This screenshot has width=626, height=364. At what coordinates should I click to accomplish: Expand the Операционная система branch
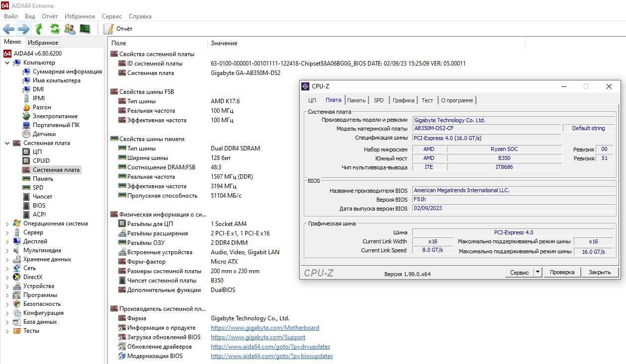click(x=7, y=223)
